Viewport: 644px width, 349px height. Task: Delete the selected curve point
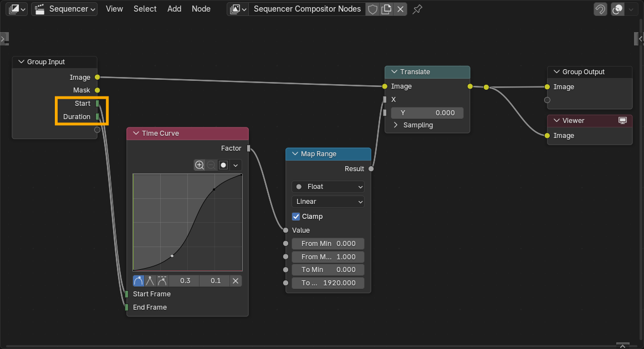(x=236, y=281)
